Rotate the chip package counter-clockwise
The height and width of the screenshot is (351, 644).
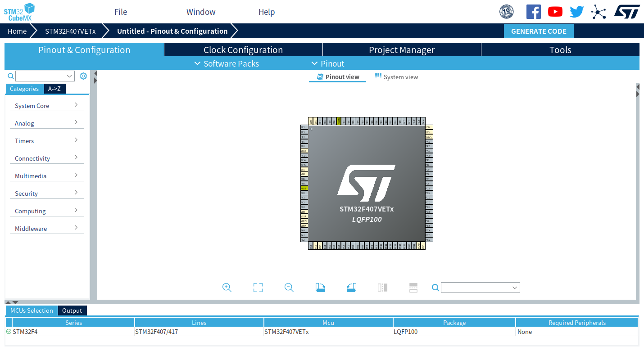(x=351, y=287)
